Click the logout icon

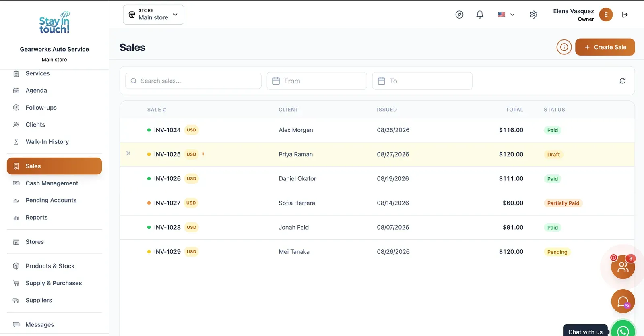[625, 15]
